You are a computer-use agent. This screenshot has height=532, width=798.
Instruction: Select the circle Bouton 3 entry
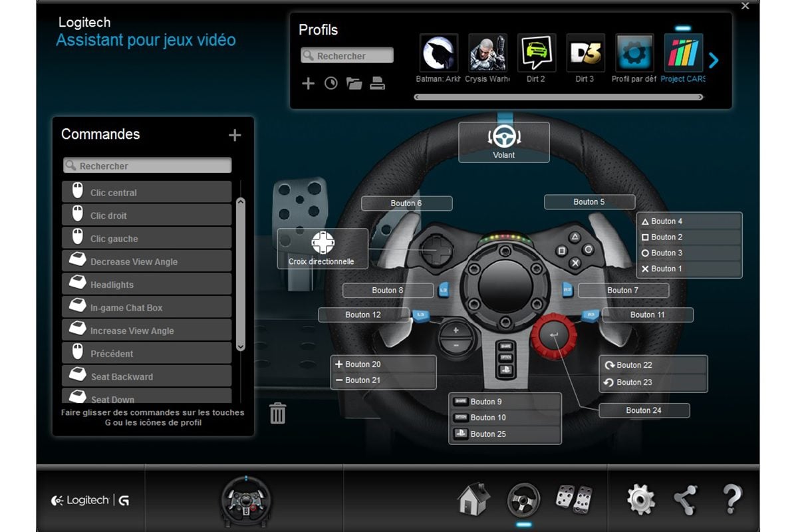tap(690, 253)
